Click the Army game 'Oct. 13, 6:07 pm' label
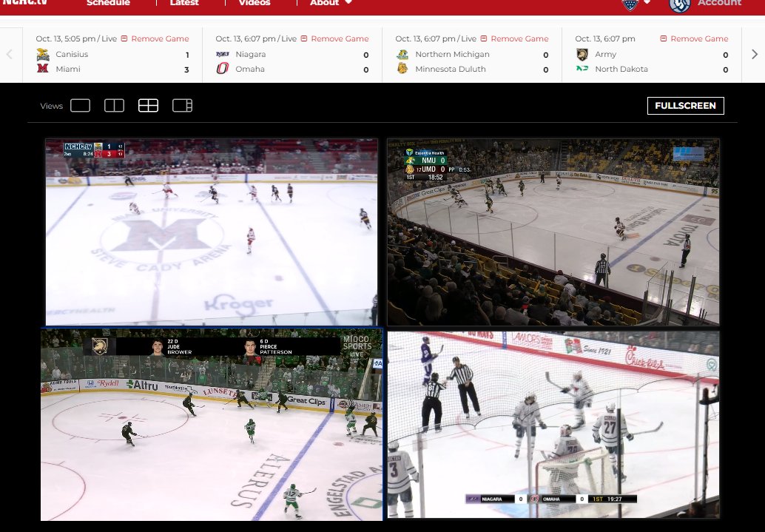This screenshot has width=765, height=532. 605,38
